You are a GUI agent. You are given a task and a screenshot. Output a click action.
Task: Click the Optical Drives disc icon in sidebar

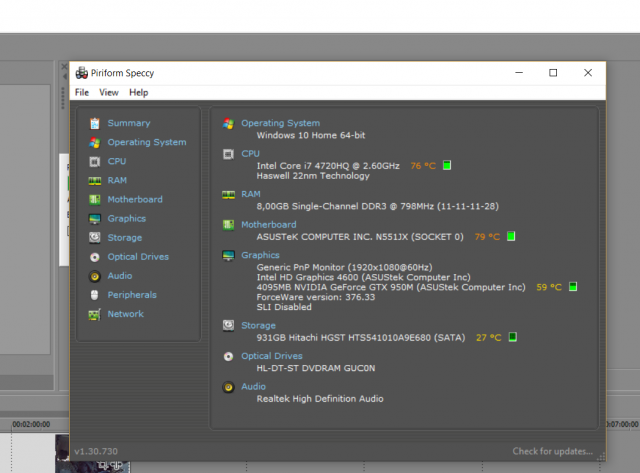(95, 257)
